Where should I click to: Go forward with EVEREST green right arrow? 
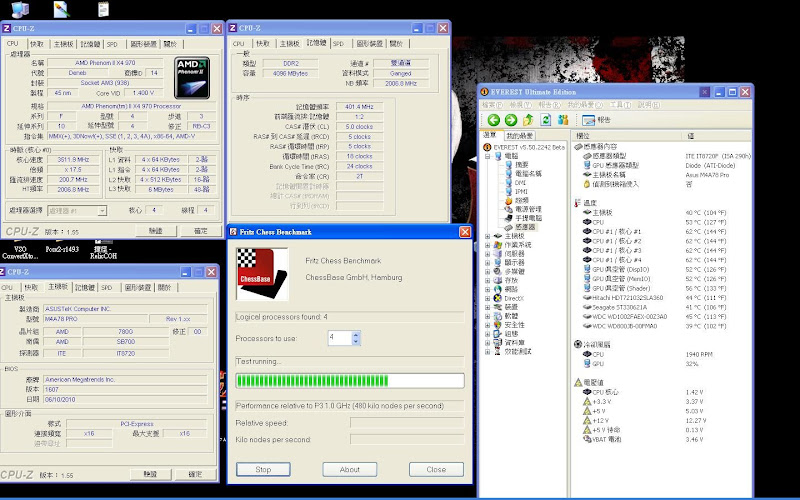coord(511,120)
